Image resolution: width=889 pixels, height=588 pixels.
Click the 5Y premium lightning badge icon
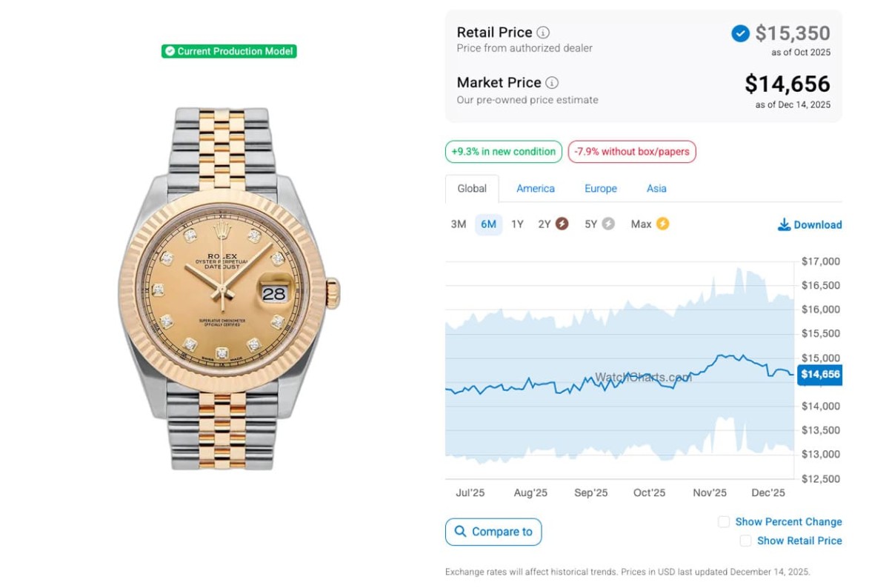click(x=608, y=224)
